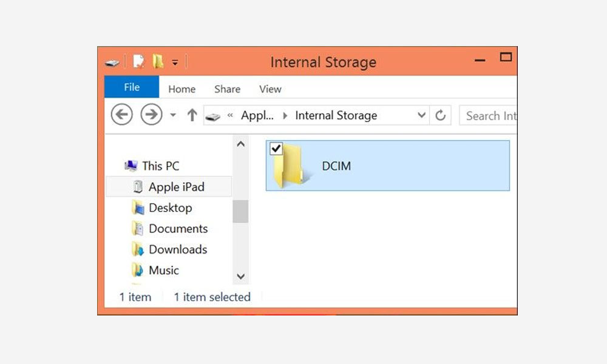Switch to the View ribbon tab

pos(270,89)
